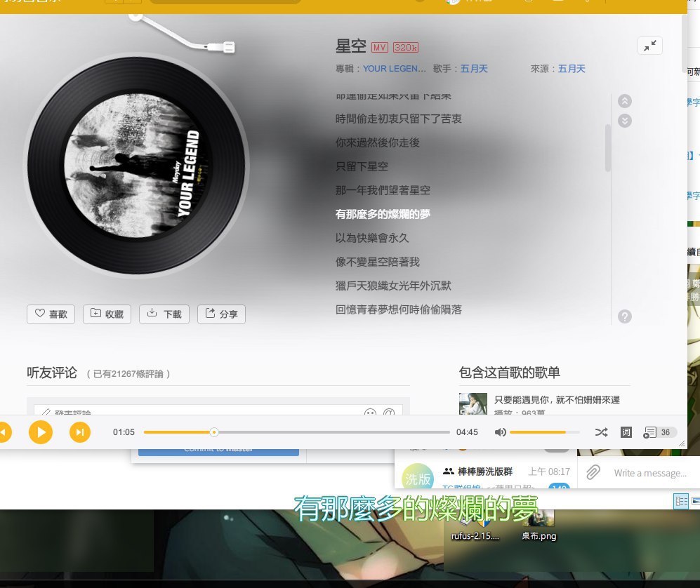Viewport: 700px width, 588px height.
Task: Like the song with 喜歡 button
Action: point(51,314)
